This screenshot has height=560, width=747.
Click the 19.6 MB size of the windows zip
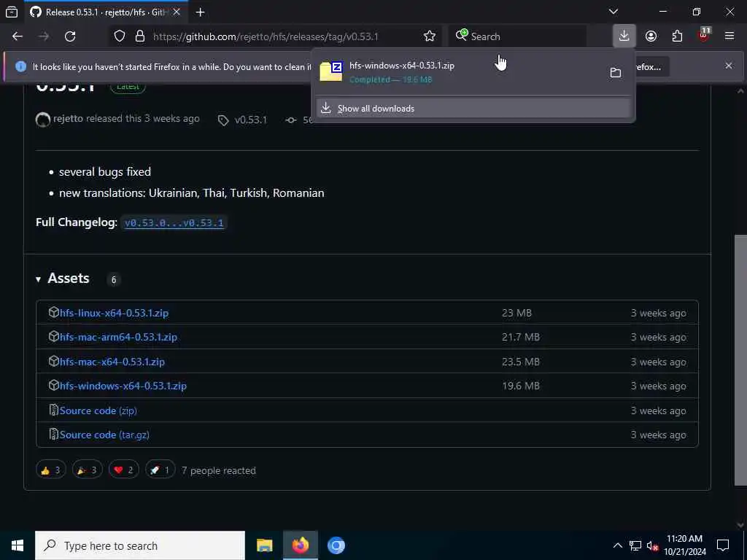pyautogui.click(x=521, y=386)
